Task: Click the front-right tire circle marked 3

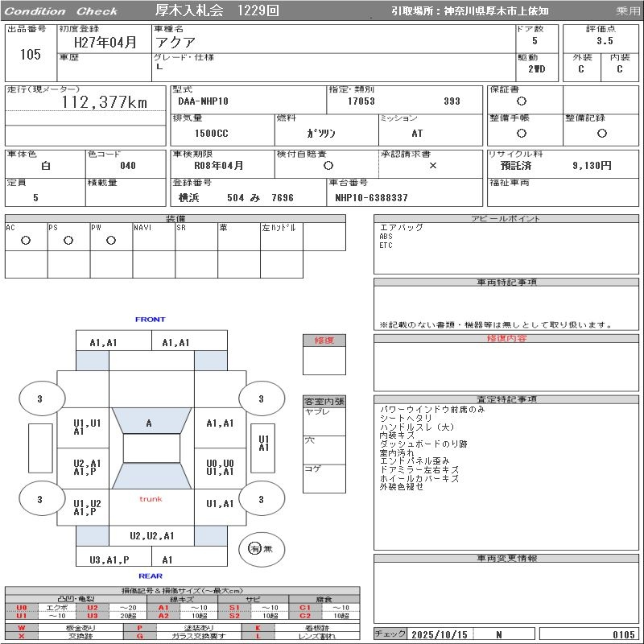Action: pyautogui.click(x=261, y=398)
